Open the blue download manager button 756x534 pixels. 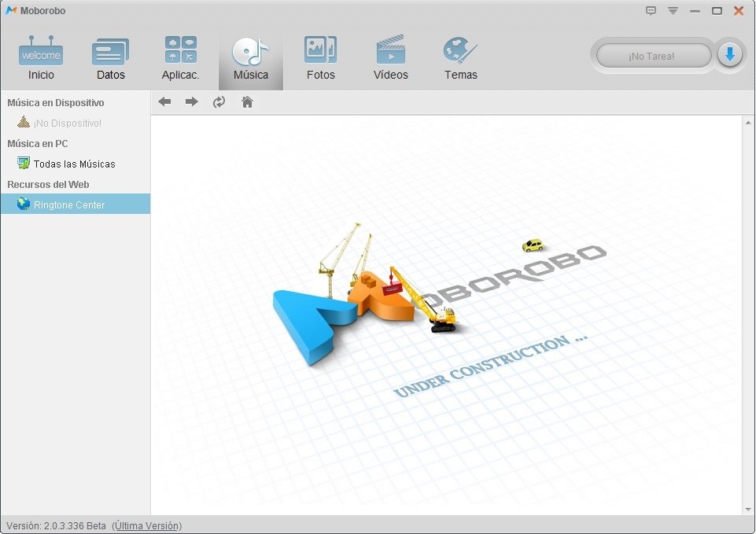[729, 55]
